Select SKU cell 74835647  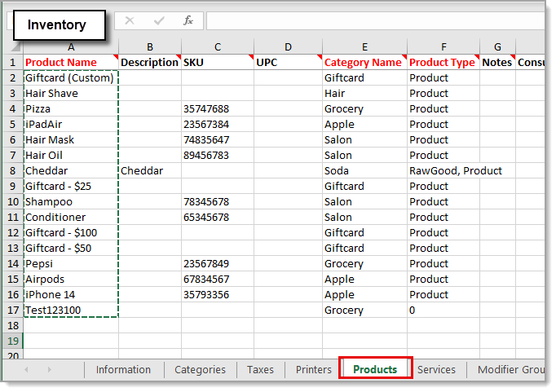tap(218, 140)
